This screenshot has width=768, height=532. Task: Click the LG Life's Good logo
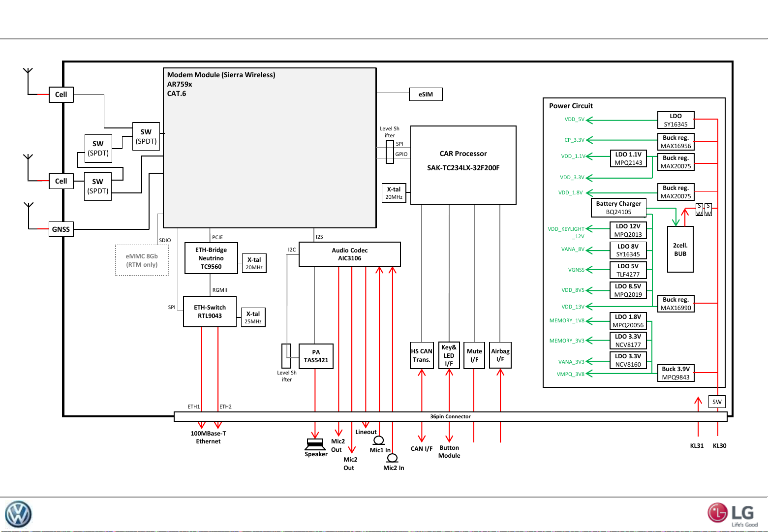[x=732, y=515]
